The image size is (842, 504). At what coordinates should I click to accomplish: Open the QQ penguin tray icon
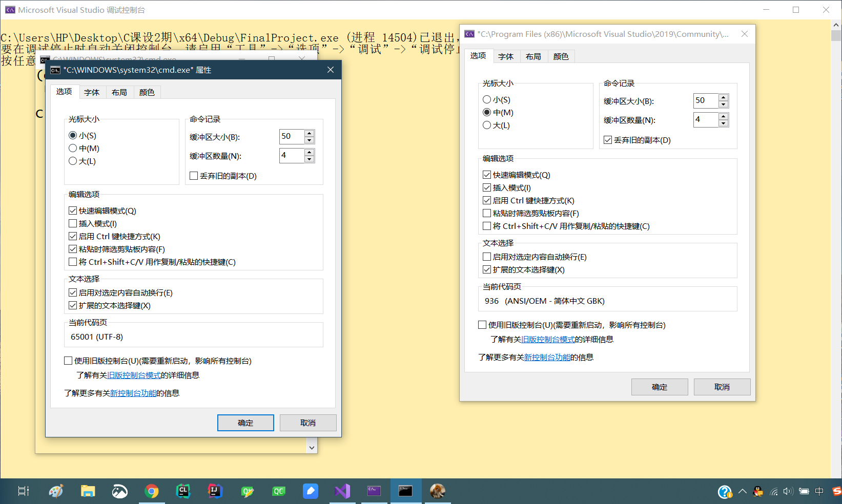pyautogui.click(x=758, y=492)
